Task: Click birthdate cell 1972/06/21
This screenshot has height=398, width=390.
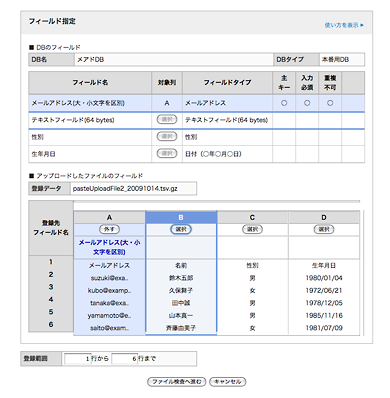Action: [x=324, y=291]
